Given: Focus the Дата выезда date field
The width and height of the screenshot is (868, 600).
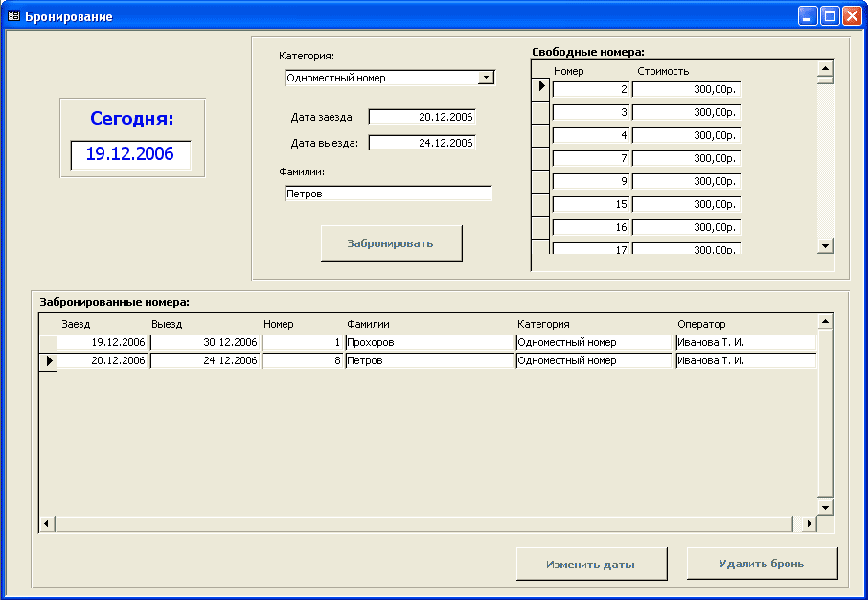Looking at the screenshot, I should point(422,143).
